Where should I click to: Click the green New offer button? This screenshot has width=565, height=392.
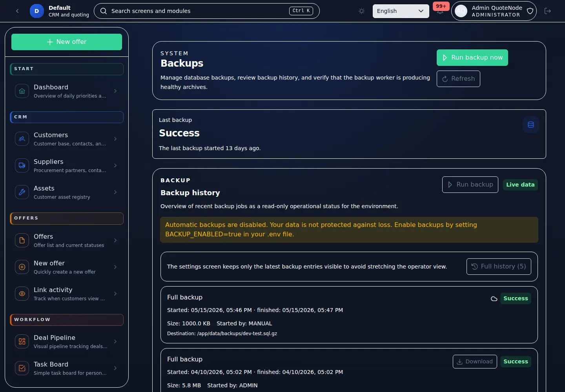67,42
